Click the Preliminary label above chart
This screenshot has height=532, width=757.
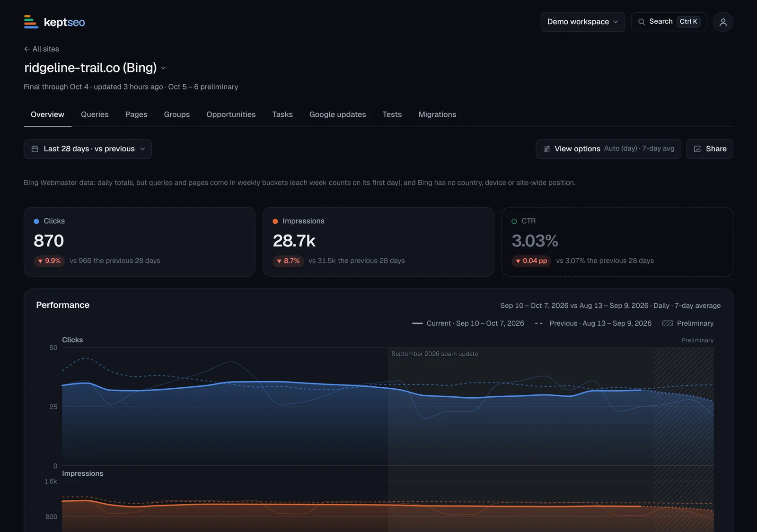697,340
